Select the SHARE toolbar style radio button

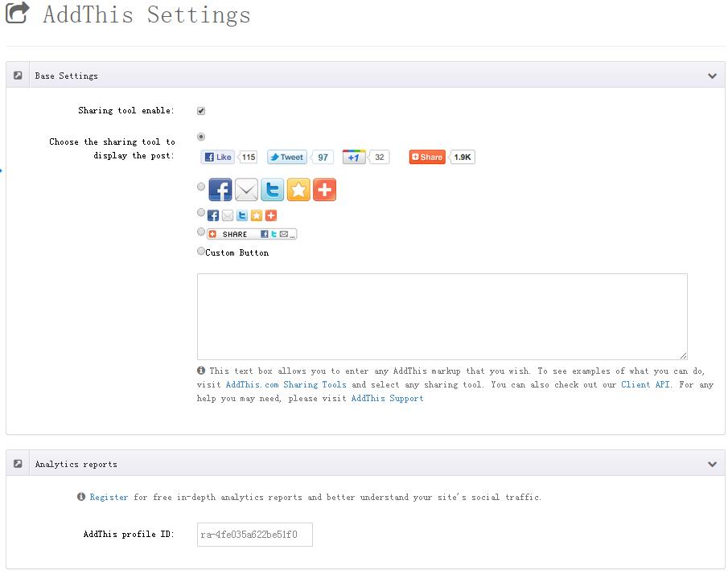(201, 232)
